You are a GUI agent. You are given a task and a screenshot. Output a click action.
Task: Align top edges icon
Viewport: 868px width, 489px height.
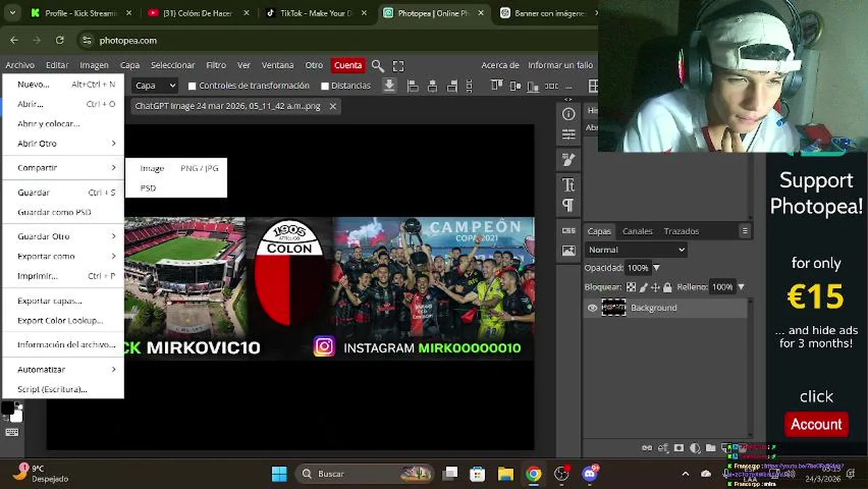(496, 86)
